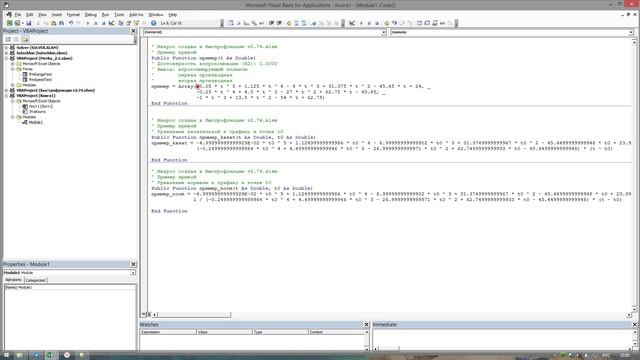Image resolution: width=640 pixels, height=360 pixels.
Task: Click the Insert UserForm dropdown icon
Action: (22, 23)
